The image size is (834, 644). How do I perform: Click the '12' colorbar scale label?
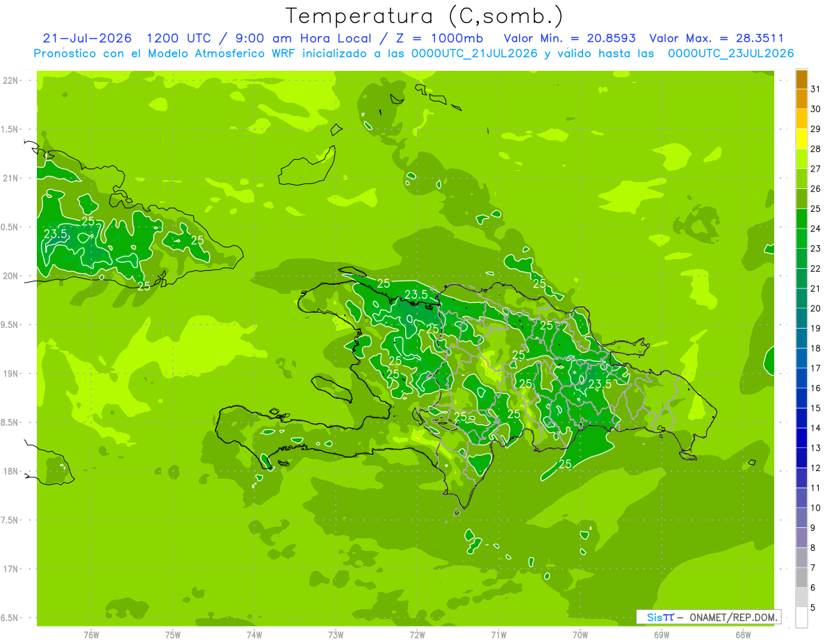pyautogui.click(x=816, y=468)
